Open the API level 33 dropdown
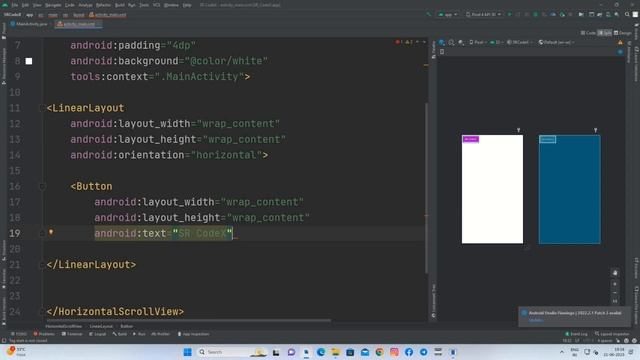This screenshot has width=640, height=360. tap(496, 42)
